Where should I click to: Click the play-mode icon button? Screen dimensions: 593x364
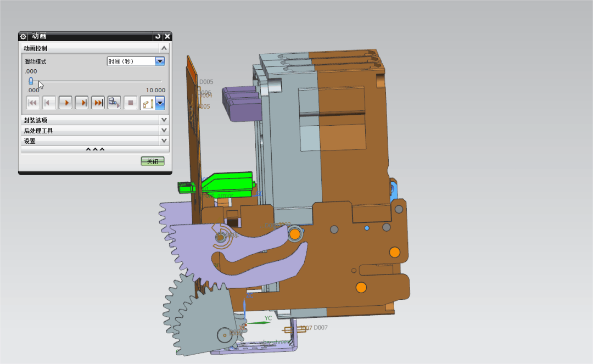click(x=148, y=103)
